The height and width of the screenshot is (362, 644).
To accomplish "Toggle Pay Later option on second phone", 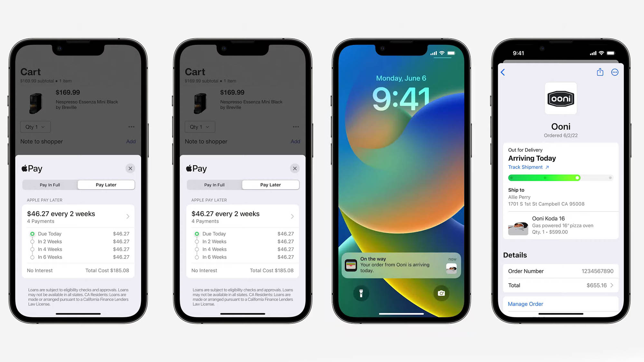I will 270,185.
